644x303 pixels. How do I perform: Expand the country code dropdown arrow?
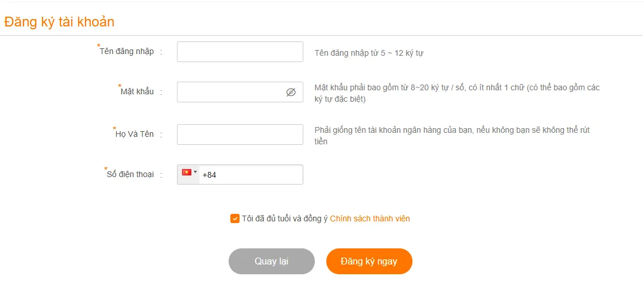tap(195, 172)
